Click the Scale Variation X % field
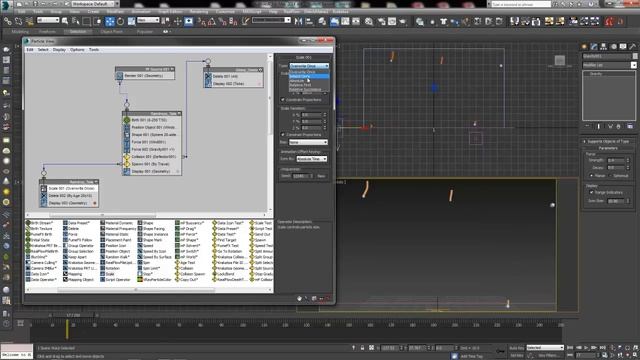This screenshot has width=640, height=360. [311, 115]
